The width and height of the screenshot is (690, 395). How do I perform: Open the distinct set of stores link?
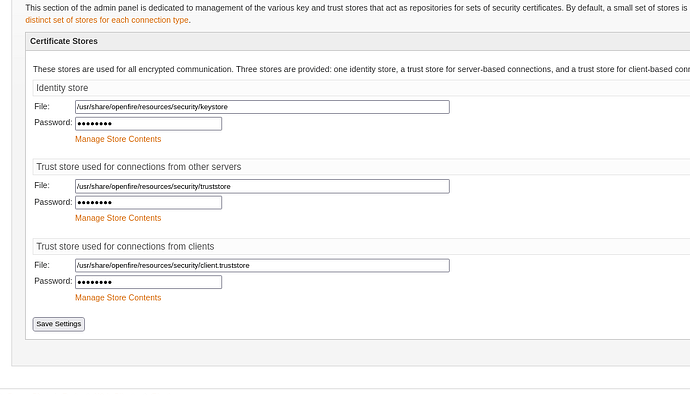coord(107,20)
